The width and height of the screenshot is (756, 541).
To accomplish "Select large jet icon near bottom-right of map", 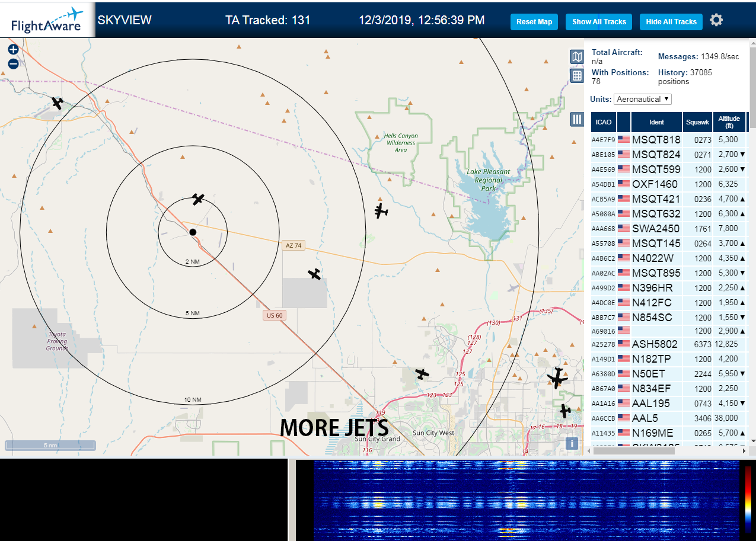I will click(x=557, y=378).
